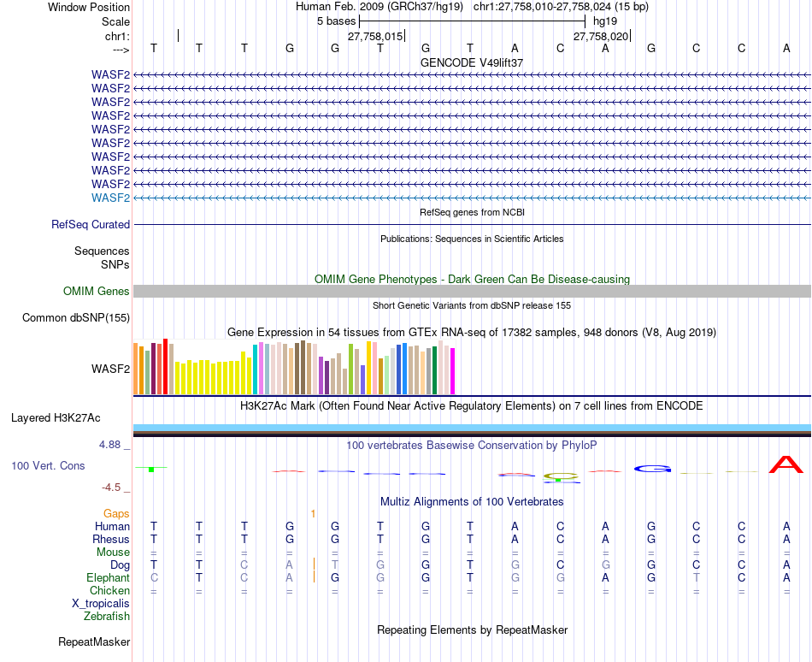Click the Human Feb. 2009 (GRCh37/hg19) position header
The image size is (812, 662).
(379, 7)
